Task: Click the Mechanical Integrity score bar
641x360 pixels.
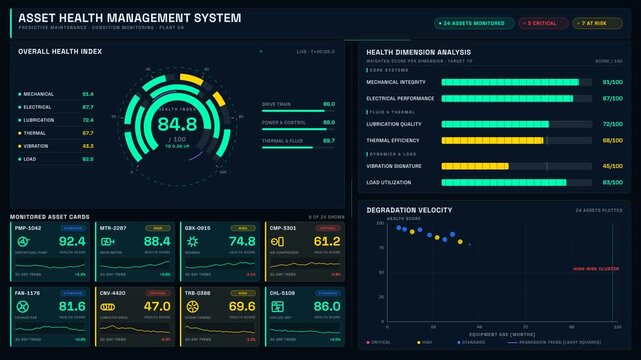Action: [x=516, y=82]
